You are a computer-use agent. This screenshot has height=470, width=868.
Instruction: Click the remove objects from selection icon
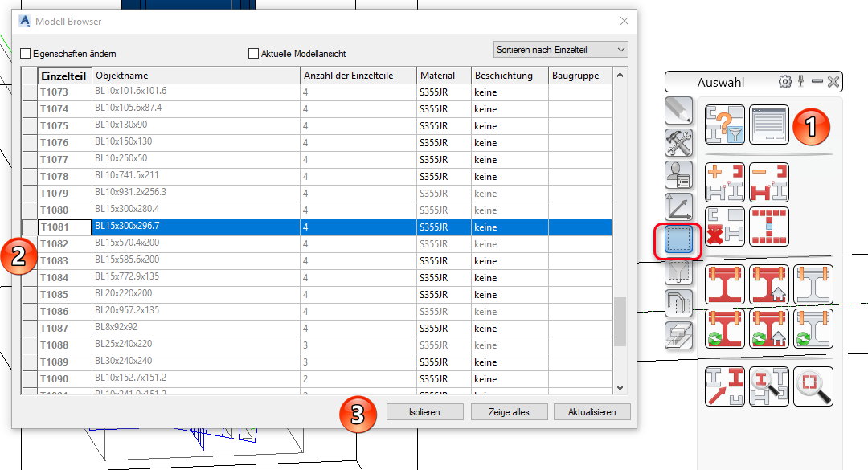pos(769,182)
